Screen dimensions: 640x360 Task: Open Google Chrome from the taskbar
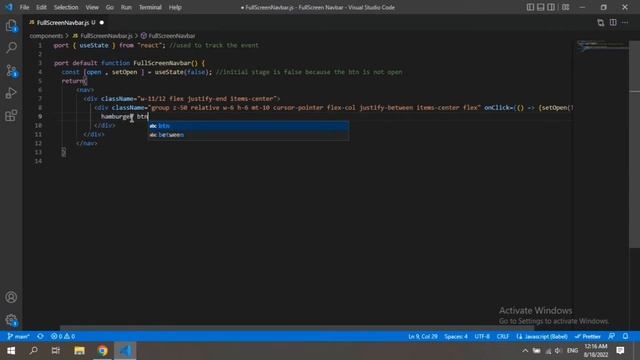click(x=102, y=351)
